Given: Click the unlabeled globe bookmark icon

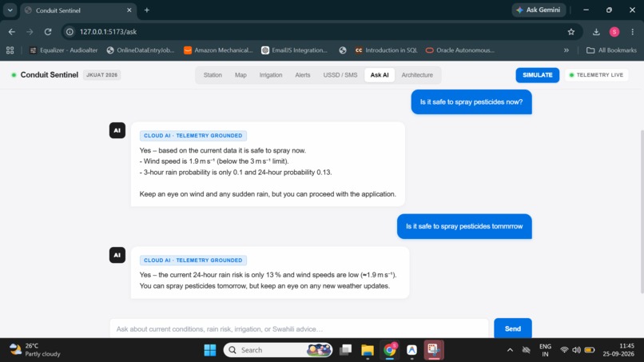Looking at the screenshot, I should click(343, 50).
